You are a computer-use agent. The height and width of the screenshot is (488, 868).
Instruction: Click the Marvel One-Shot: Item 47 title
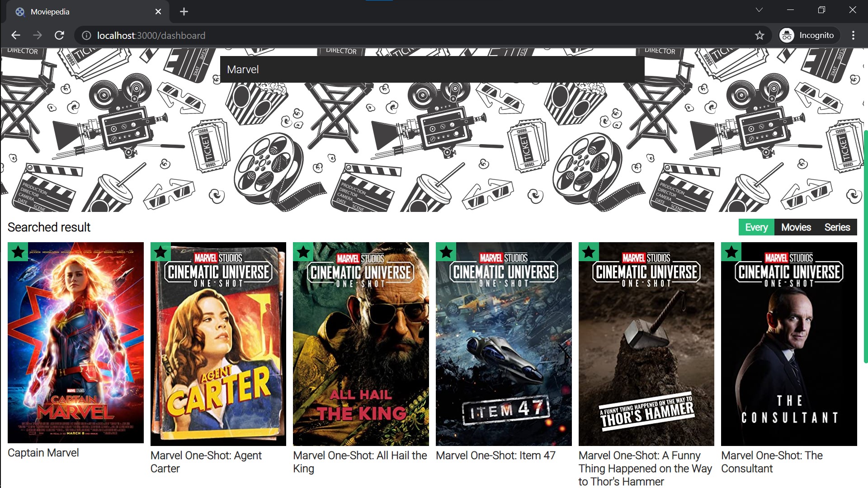495,455
